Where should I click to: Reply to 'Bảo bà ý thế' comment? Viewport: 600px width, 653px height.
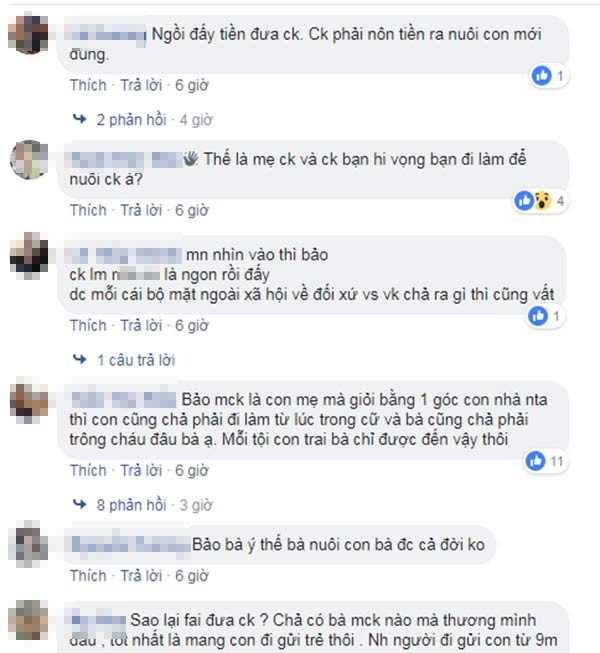click(141, 576)
